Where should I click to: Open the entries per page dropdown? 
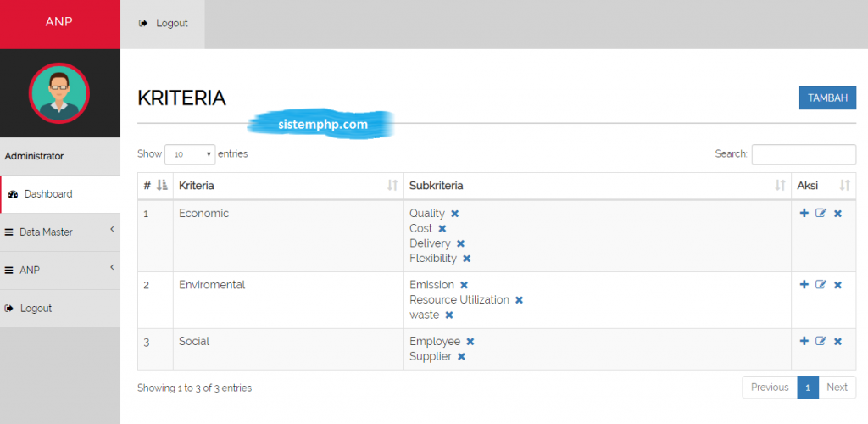(x=190, y=154)
